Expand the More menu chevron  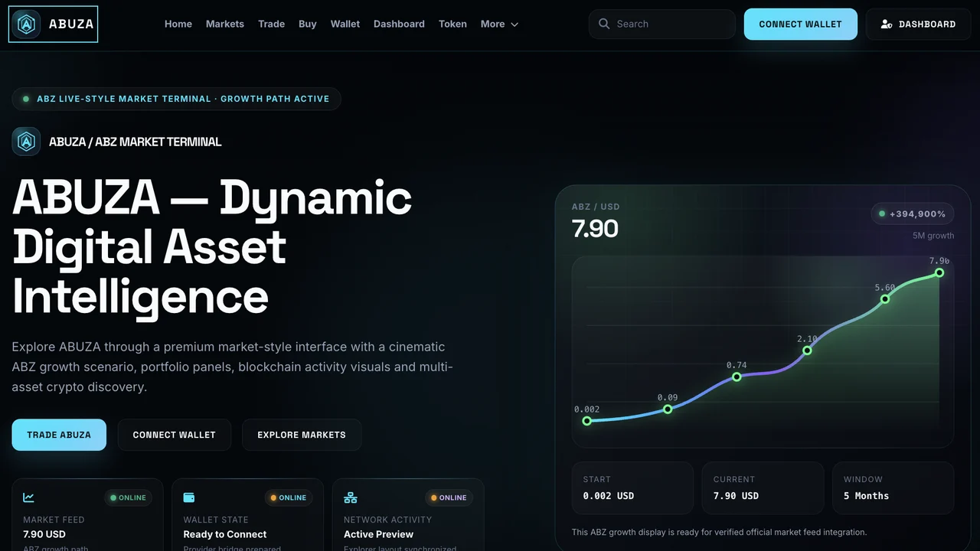[514, 24]
